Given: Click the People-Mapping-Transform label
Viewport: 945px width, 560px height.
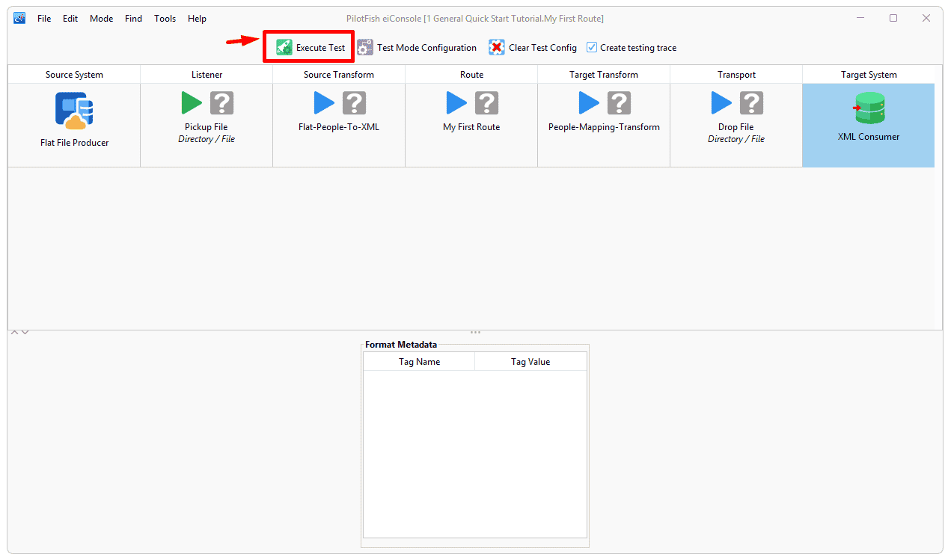Looking at the screenshot, I should tap(604, 127).
